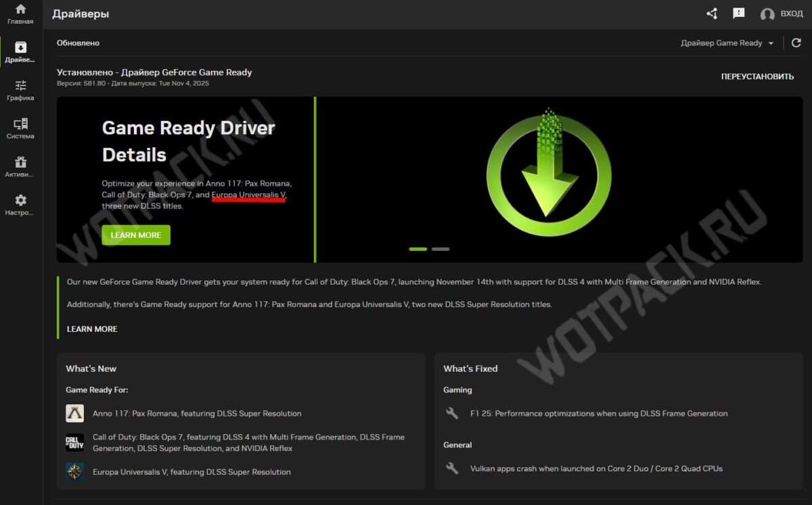Click the refresh drivers icon
The image size is (812, 505).
coord(796,43)
